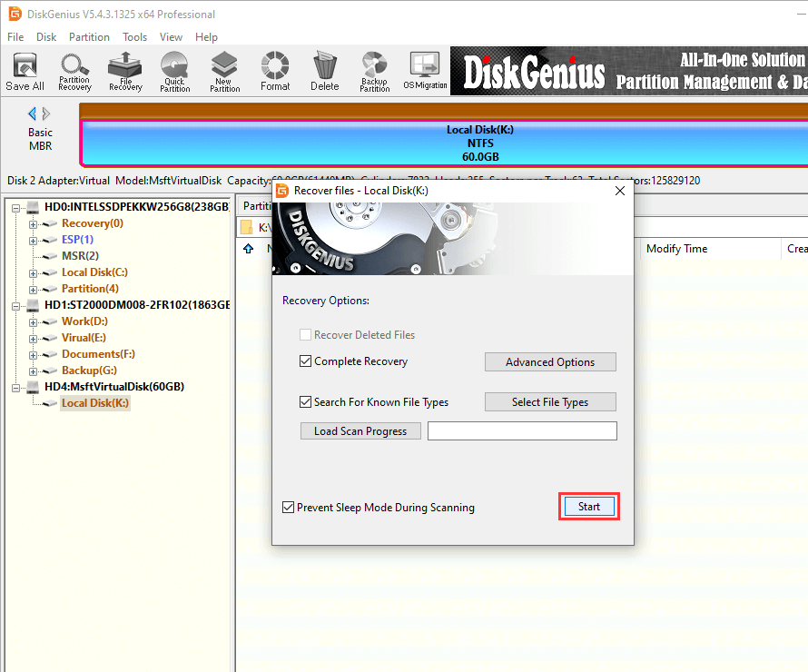Open Partition Recovery tool

pos(74,71)
